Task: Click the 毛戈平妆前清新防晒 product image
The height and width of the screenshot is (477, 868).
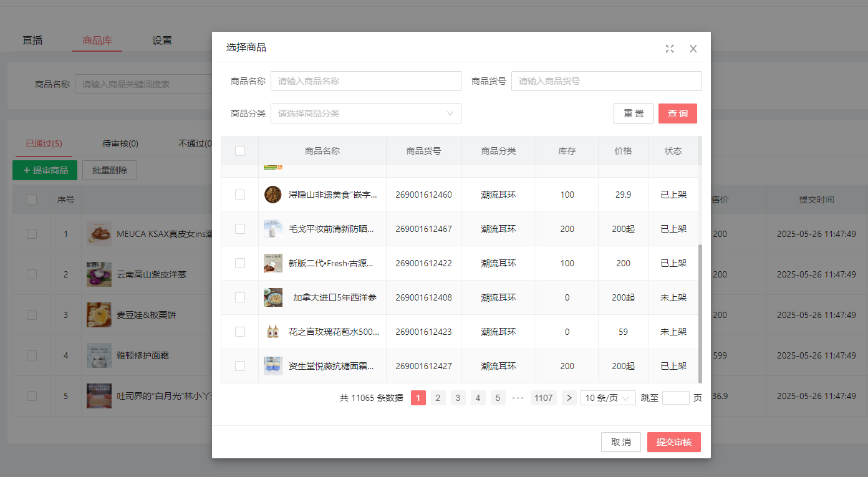Action: tap(273, 229)
